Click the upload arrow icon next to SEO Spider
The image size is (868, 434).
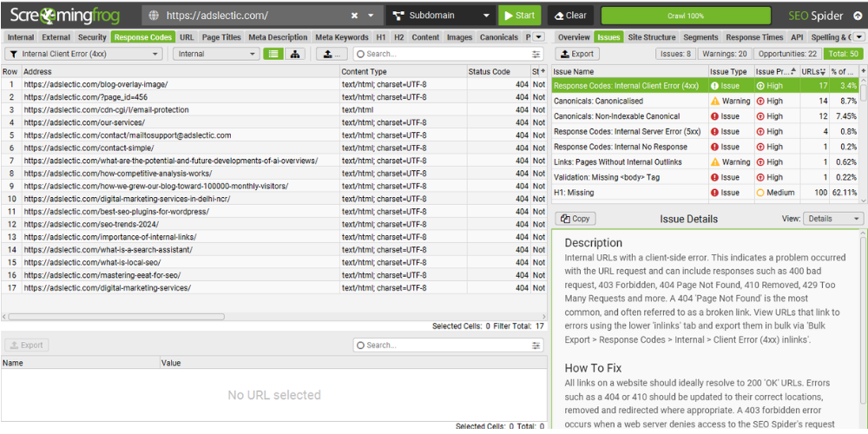click(857, 16)
